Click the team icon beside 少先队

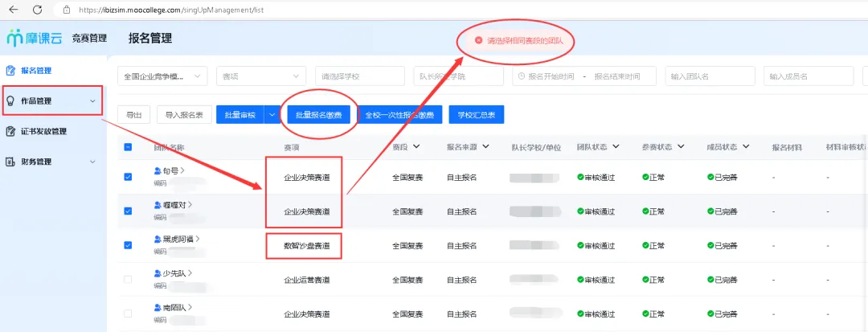tap(158, 273)
